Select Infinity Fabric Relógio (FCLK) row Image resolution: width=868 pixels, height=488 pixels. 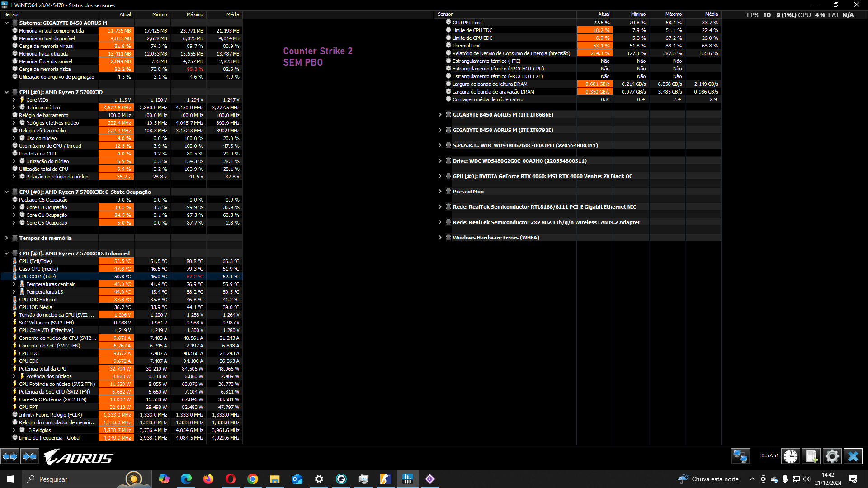(122, 415)
